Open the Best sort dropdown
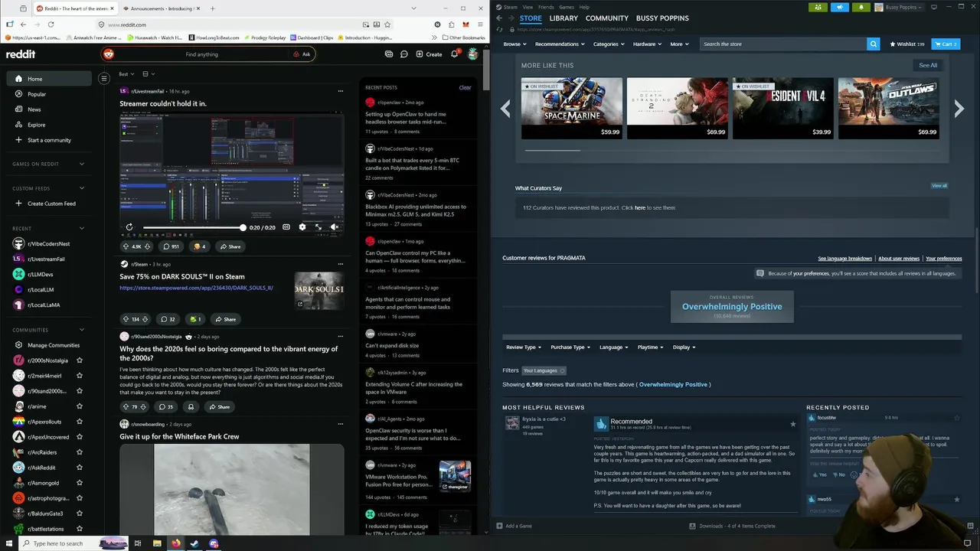This screenshot has width=980, height=551. click(126, 74)
